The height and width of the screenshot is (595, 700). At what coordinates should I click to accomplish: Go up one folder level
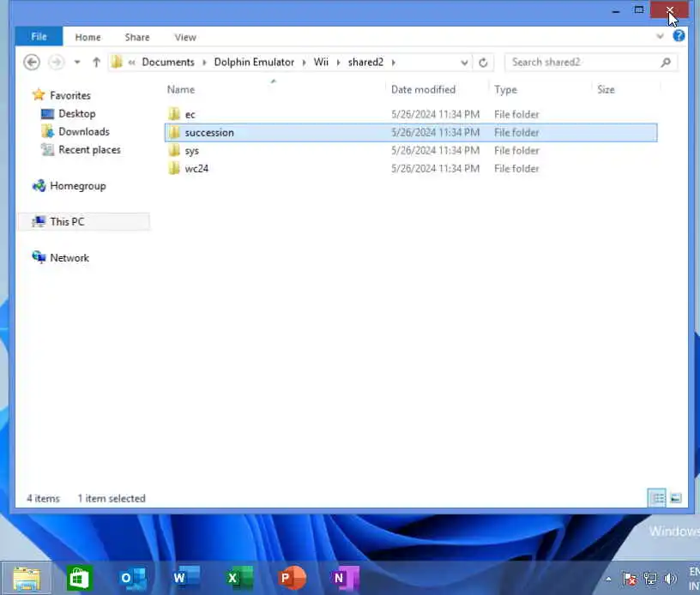(96, 62)
